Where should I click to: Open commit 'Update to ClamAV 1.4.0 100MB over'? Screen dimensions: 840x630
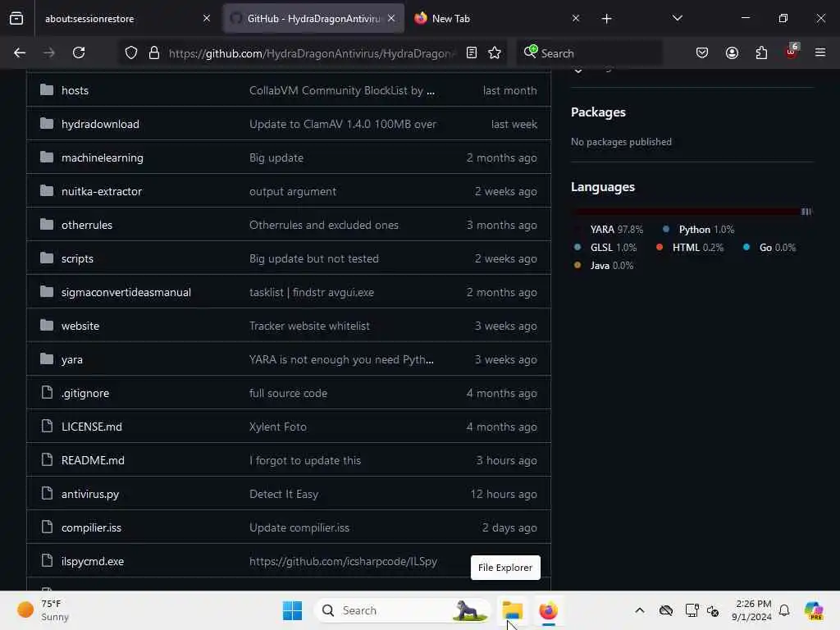point(343,125)
